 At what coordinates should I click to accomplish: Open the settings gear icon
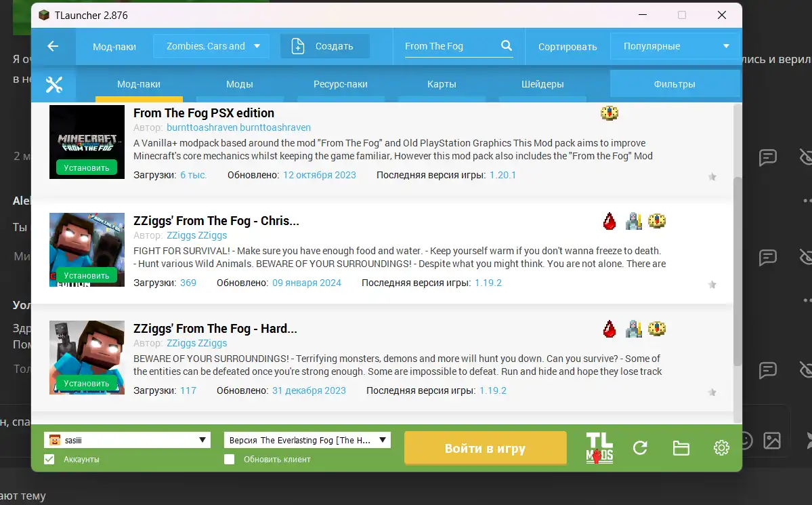click(721, 448)
